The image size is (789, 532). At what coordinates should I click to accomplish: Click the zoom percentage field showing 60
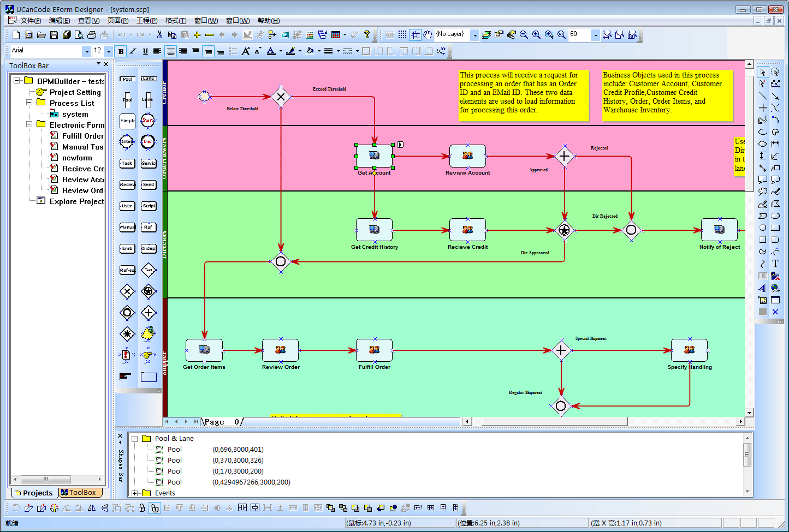pos(579,34)
